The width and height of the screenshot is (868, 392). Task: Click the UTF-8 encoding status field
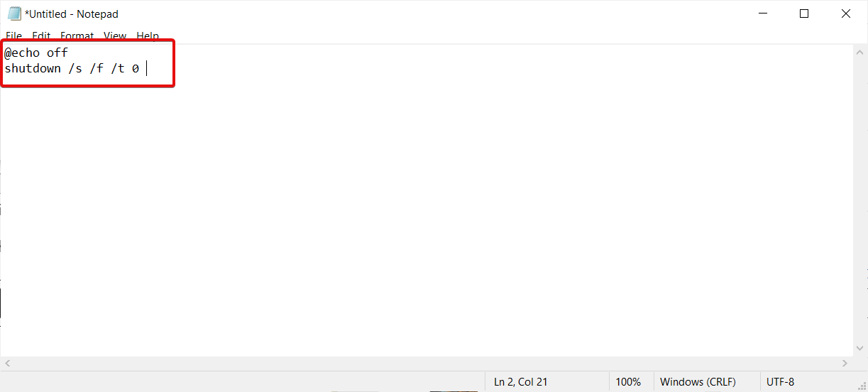[x=781, y=382]
